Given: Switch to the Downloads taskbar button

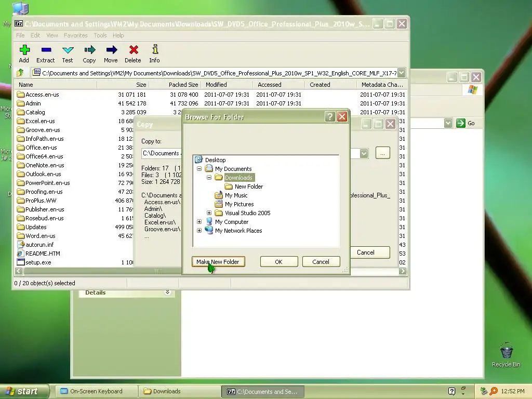Looking at the screenshot, I should click(180, 391).
